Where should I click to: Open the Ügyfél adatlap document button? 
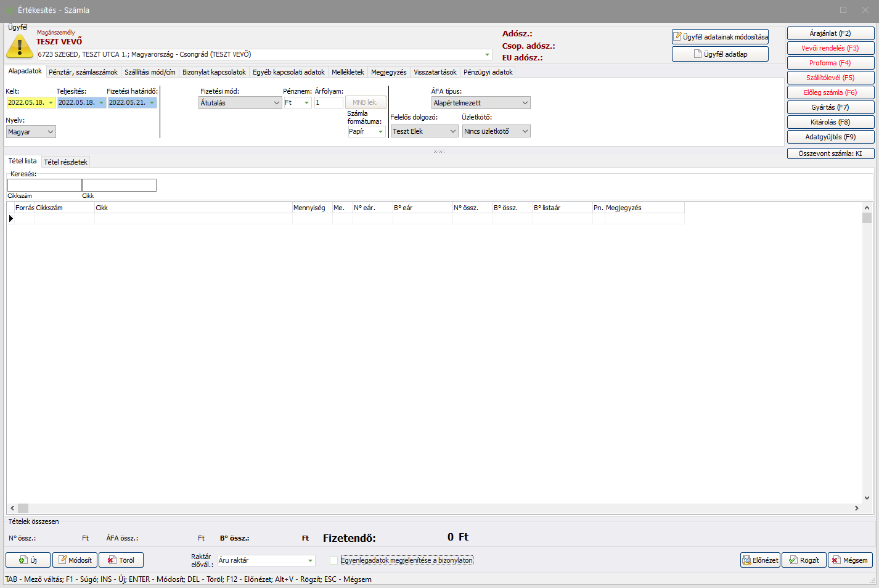coord(719,54)
